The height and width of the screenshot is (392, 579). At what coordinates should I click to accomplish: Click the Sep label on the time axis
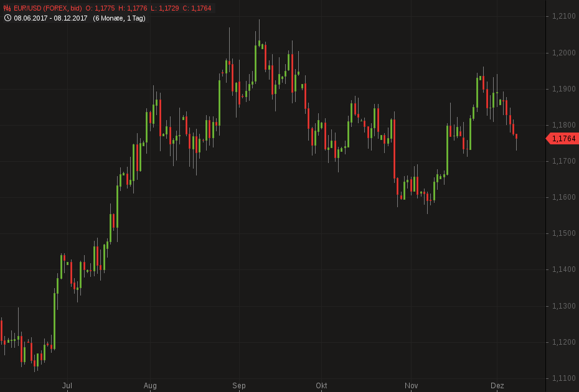(x=239, y=386)
